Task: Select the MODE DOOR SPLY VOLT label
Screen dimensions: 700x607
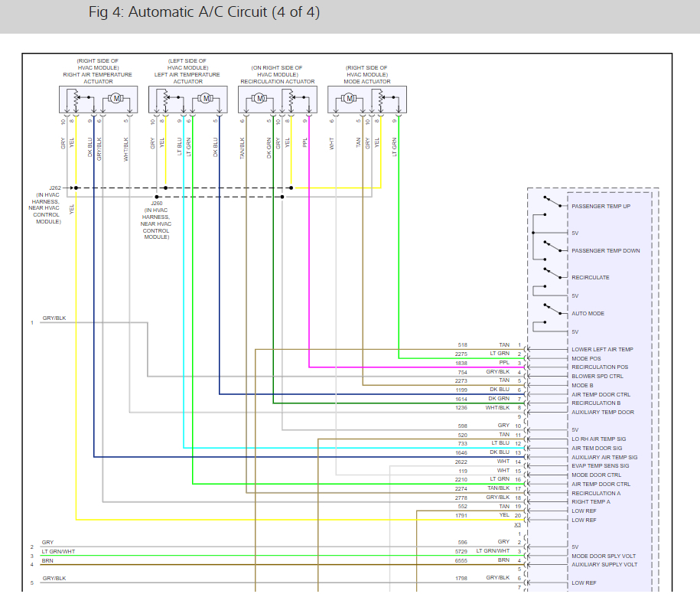Action: 604,556
